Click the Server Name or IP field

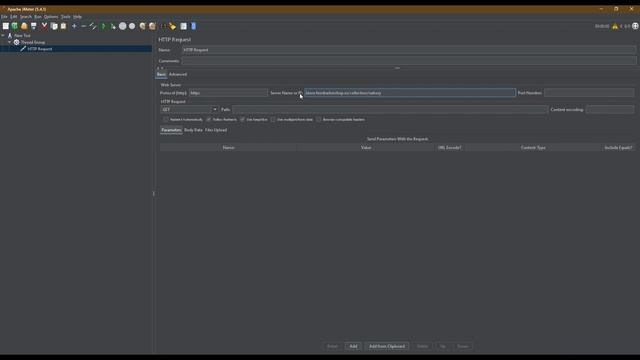click(409, 93)
